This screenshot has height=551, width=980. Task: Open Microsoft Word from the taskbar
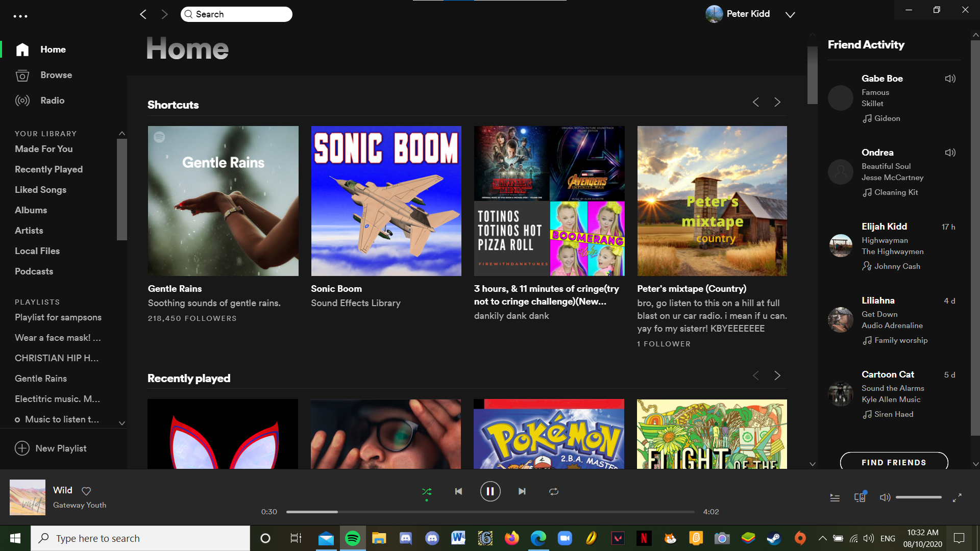click(x=458, y=538)
